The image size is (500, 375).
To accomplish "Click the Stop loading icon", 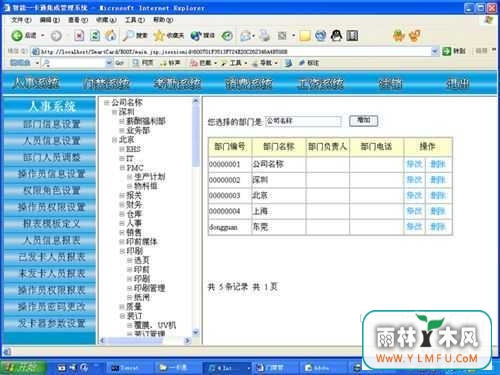I will (79, 35).
